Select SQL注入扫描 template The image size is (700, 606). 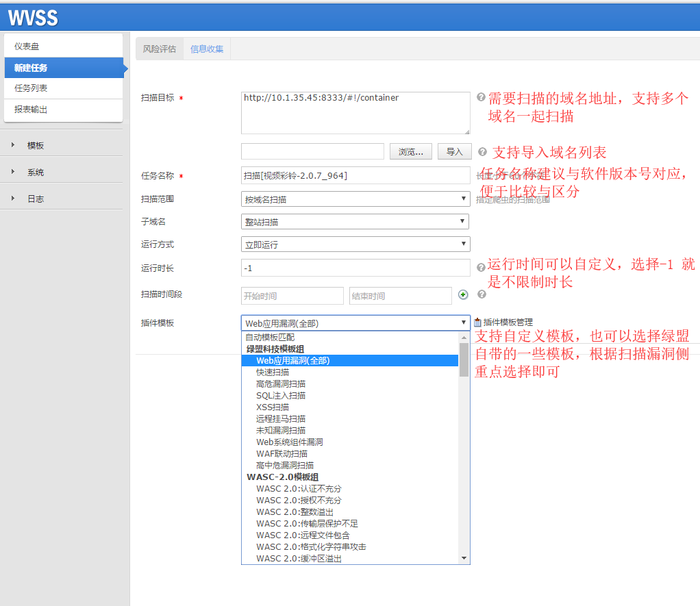click(350, 395)
